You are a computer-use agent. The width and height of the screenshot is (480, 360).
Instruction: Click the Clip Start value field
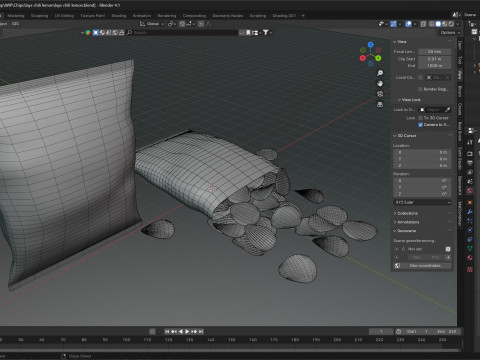coord(435,59)
